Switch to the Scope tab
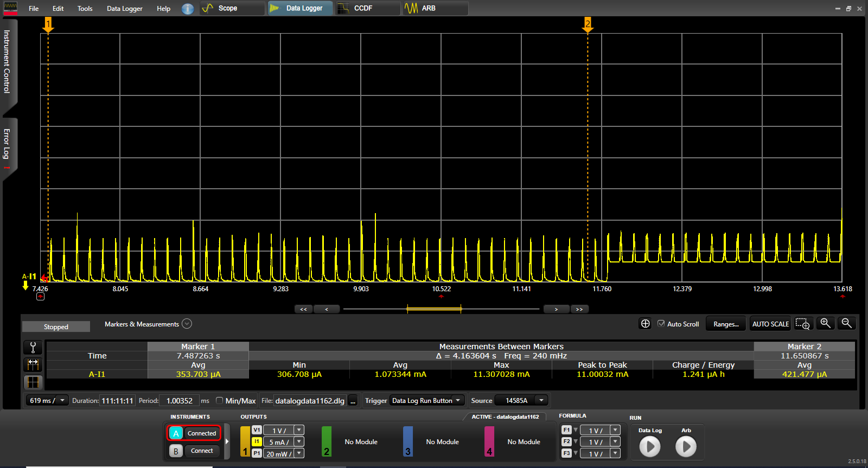 pos(232,8)
